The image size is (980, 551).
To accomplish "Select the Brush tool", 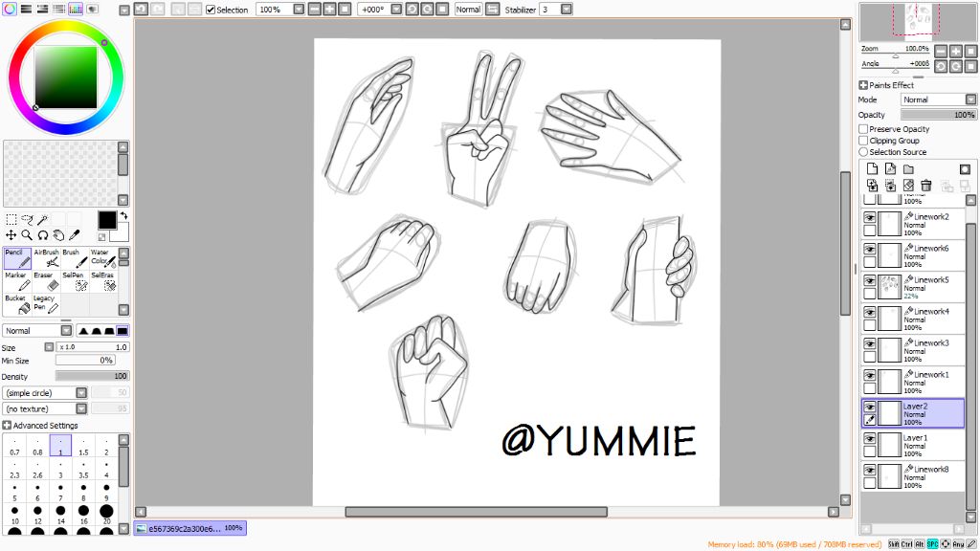I will coord(75,258).
